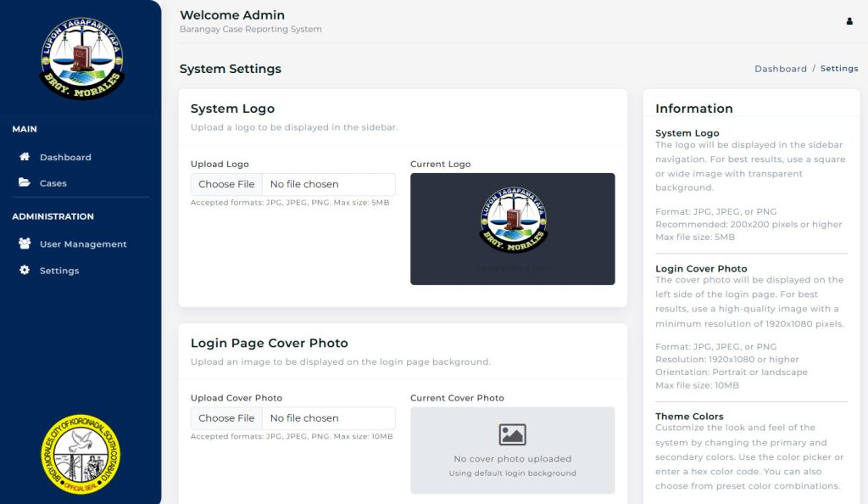Click 'No file chosen' in Upload Logo field

(304, 184)
